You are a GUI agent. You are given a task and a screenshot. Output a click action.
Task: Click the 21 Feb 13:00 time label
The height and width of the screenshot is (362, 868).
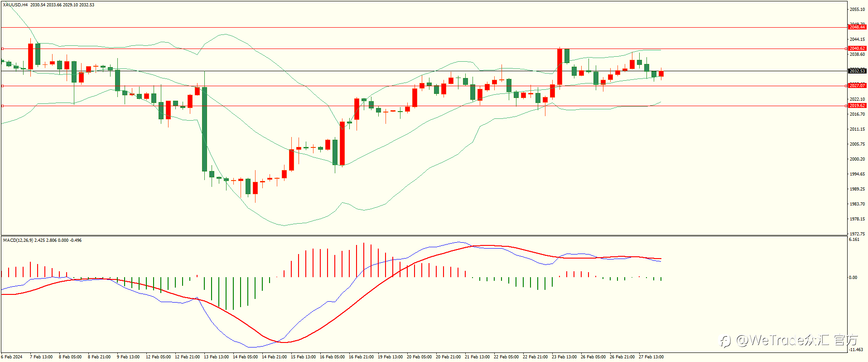pyautogui.click(x=477, y=357)
